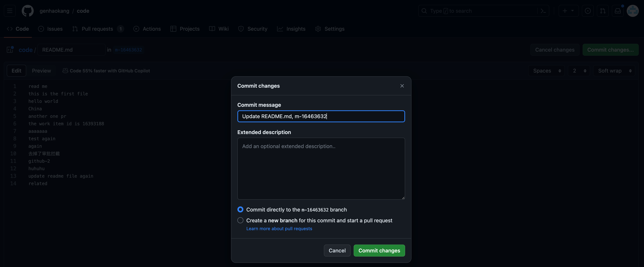This screenshot has height=267, width=644.
Task: Open the Pull requests tab
Action: coord(98,29)
